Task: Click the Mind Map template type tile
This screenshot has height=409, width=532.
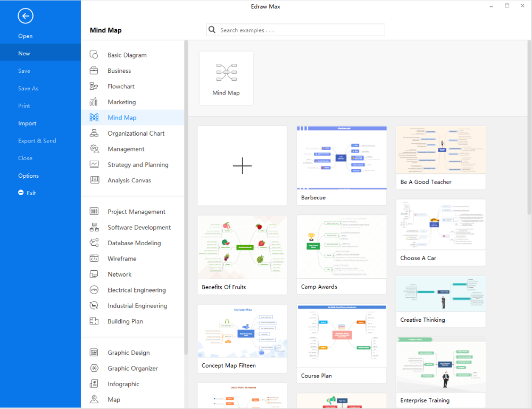Action: tap(226, 78)
